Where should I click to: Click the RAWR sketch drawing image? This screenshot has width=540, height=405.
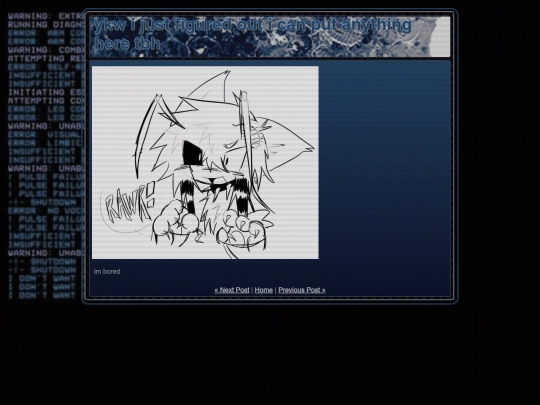pyautogui.click(x=205, y=163)
